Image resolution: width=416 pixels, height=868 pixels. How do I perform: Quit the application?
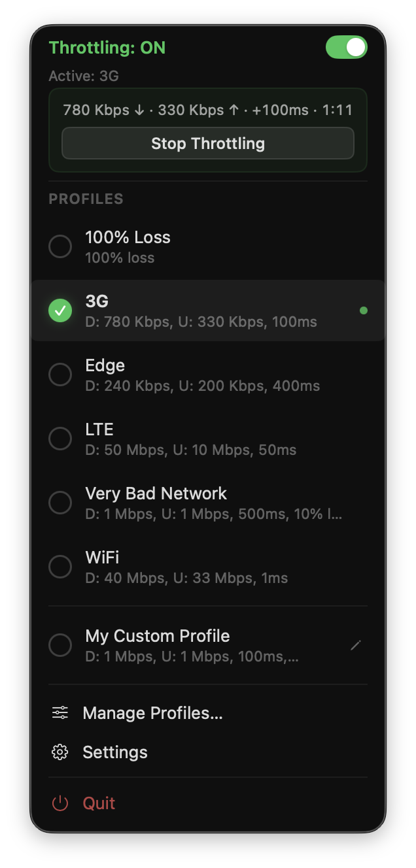pyautogui.click(x=98, y=803)
